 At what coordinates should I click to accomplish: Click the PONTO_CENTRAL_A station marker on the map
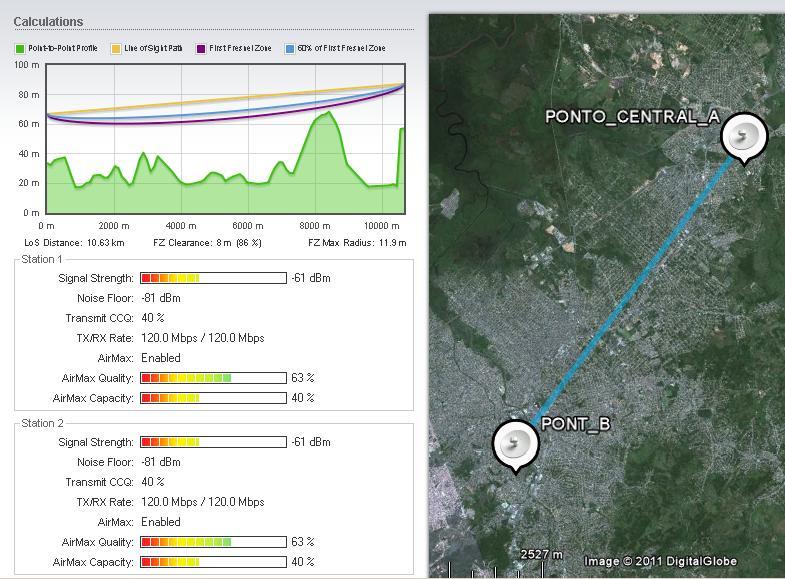[743, 137]
